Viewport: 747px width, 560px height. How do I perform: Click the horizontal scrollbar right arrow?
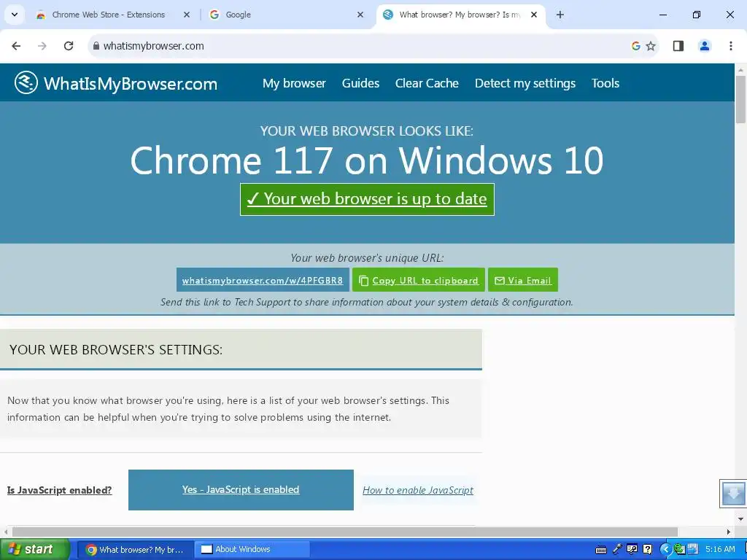coord(729,532)
